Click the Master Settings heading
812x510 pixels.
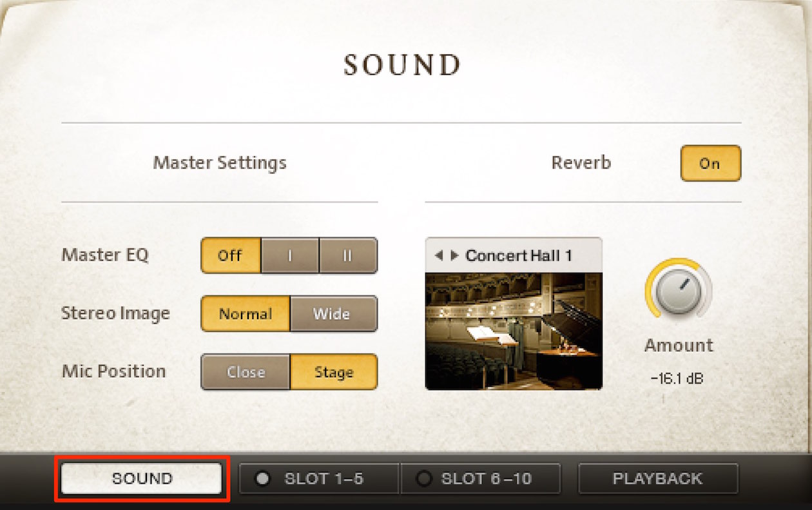(220, 162)
